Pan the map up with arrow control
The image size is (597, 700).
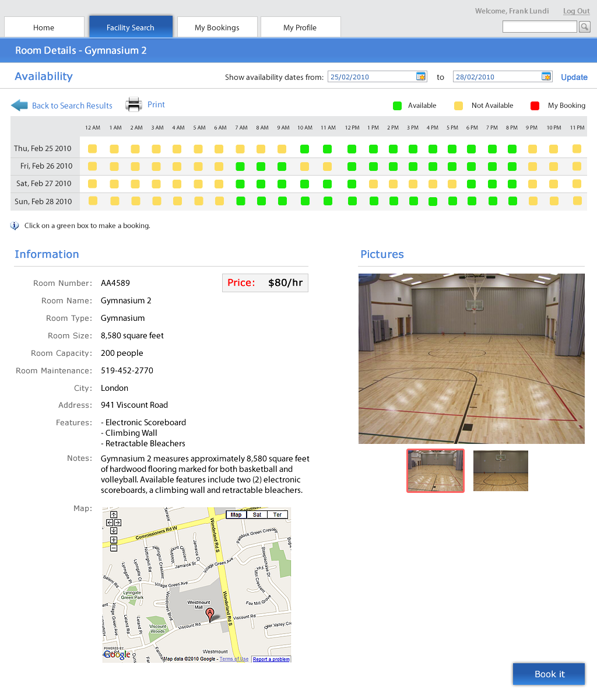114,514
